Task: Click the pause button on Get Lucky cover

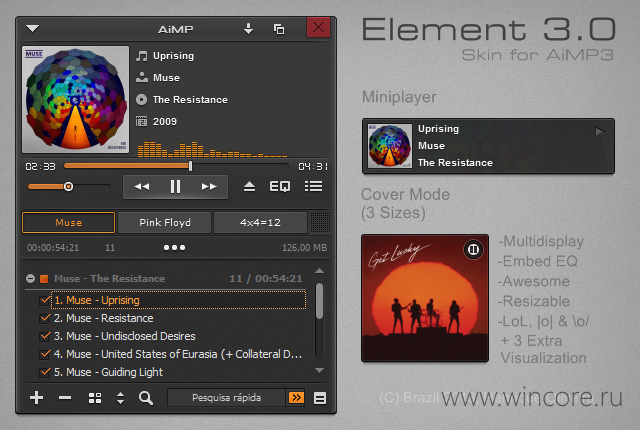Action: [x=473, y=249]
